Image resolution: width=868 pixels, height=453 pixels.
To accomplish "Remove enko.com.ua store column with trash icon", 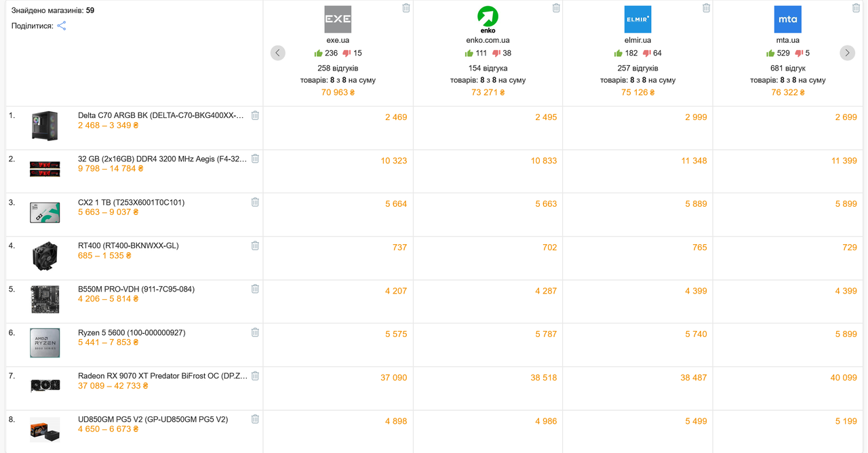I will pos(556,8).
